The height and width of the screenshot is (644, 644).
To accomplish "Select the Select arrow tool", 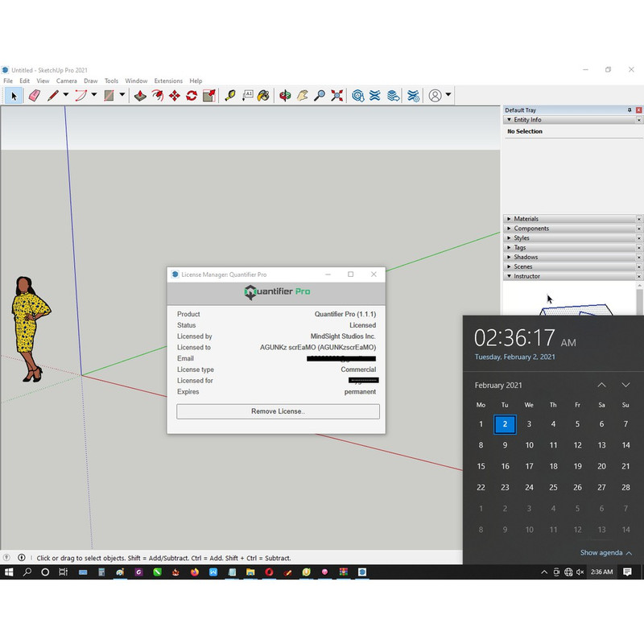I will tap(14, 96).
